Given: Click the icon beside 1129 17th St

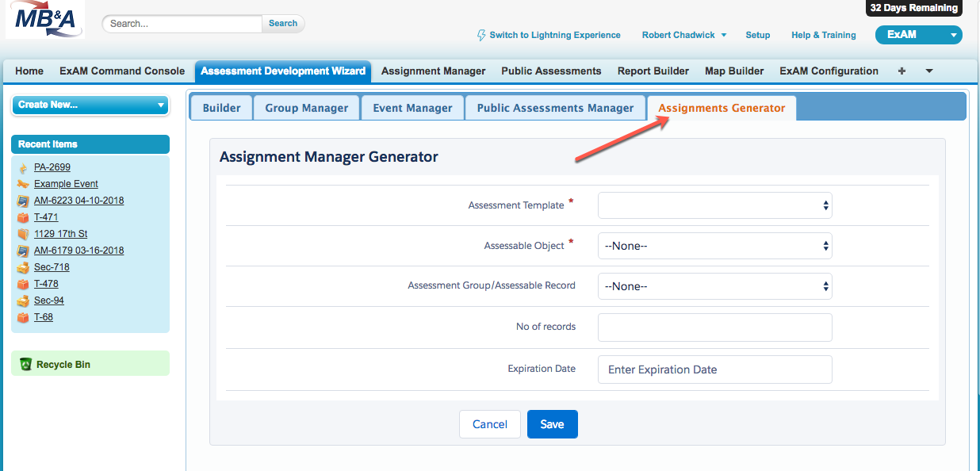Looking at the screenshot, I should pyautogui.click(x=23, y=234).
